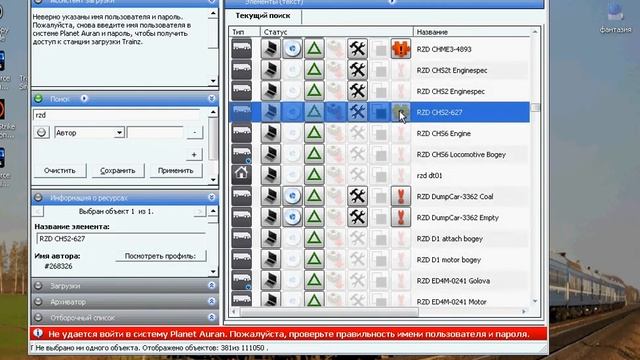
Task: Sort by the Название column header
Action: [473, 32]
